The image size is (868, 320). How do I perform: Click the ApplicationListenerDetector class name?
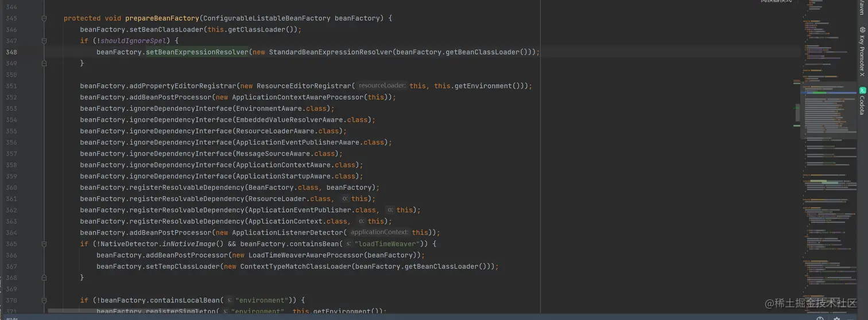click(x=288, y=232)
